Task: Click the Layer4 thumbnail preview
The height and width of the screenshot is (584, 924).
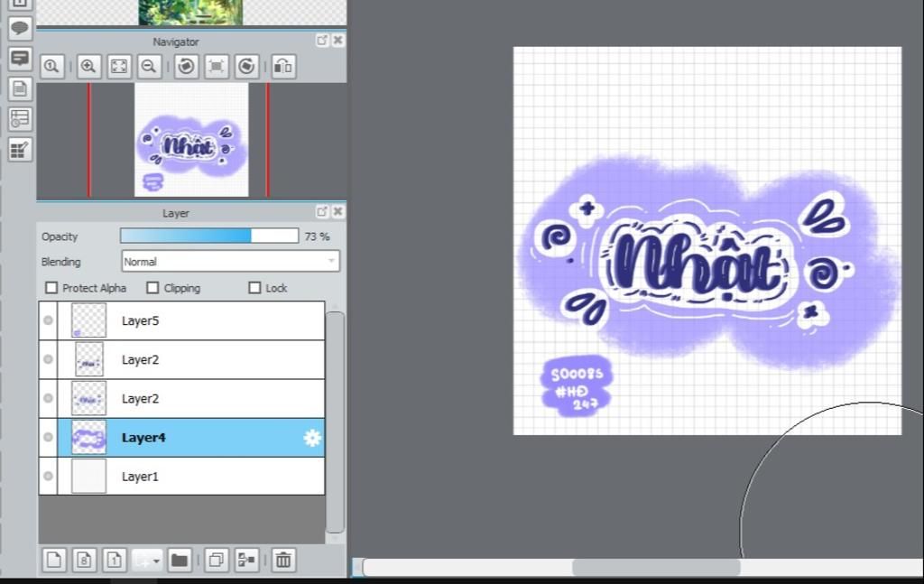Action: (x=89, y=437)
